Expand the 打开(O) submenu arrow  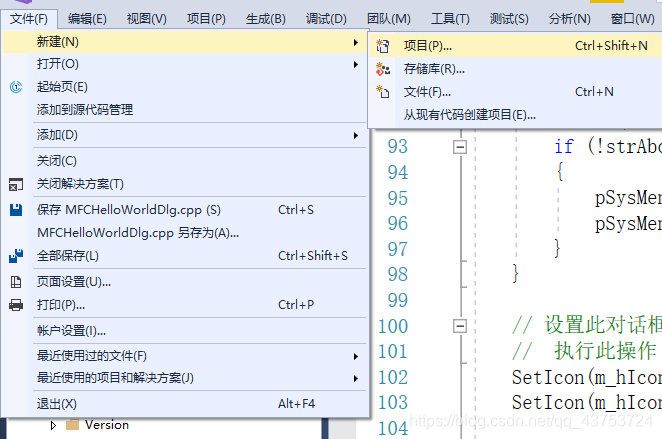pos(356,64)
